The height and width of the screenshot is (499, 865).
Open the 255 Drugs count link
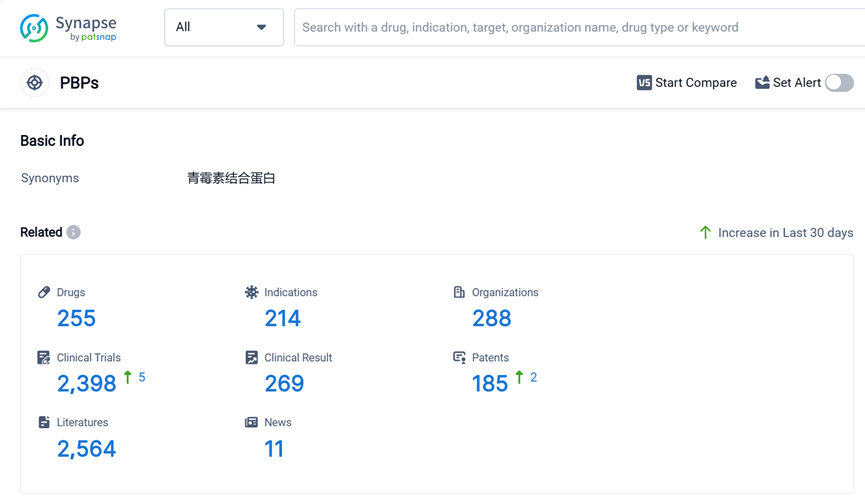tap(76, 319)
